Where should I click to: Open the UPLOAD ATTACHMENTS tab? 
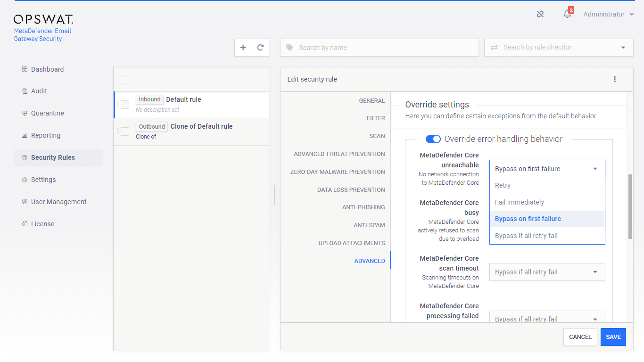click(x=352, y=243)
